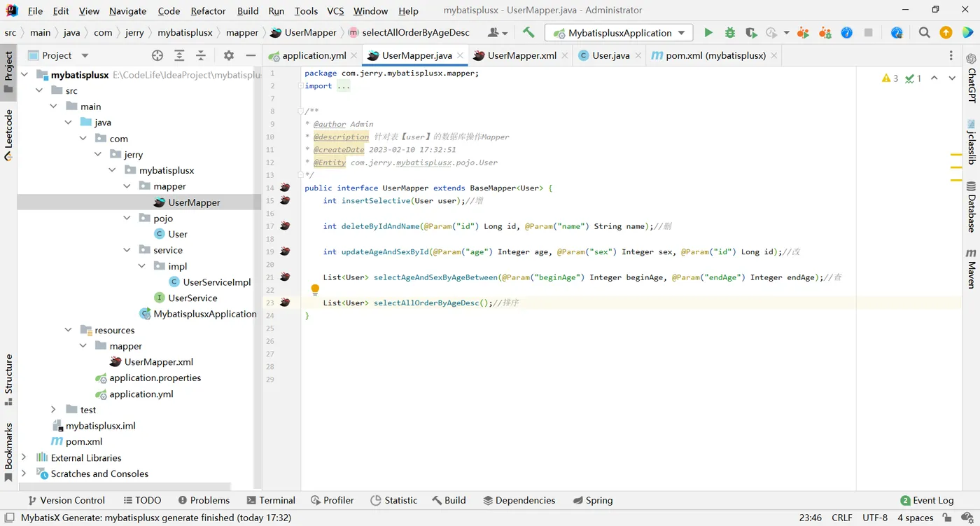Open the Version Control tool window
This screenshot has width=980, height=526.
(x=66, y=500)
